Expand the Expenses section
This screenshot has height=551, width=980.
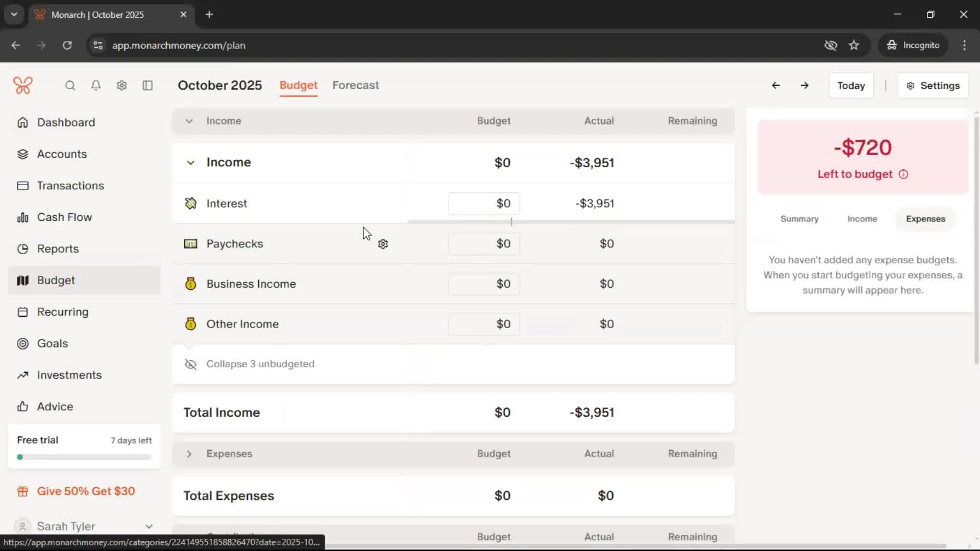pyautogui.click(x=189, y=454)
